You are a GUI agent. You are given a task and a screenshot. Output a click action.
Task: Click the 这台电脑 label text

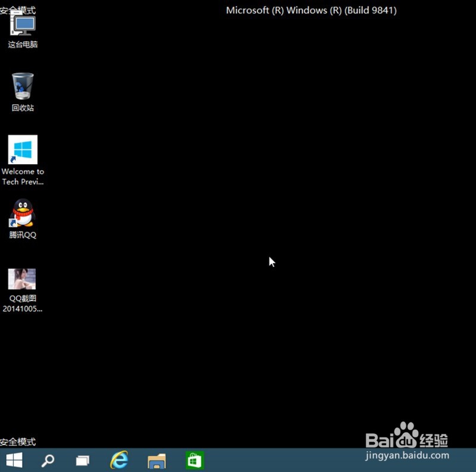(23, 45)
